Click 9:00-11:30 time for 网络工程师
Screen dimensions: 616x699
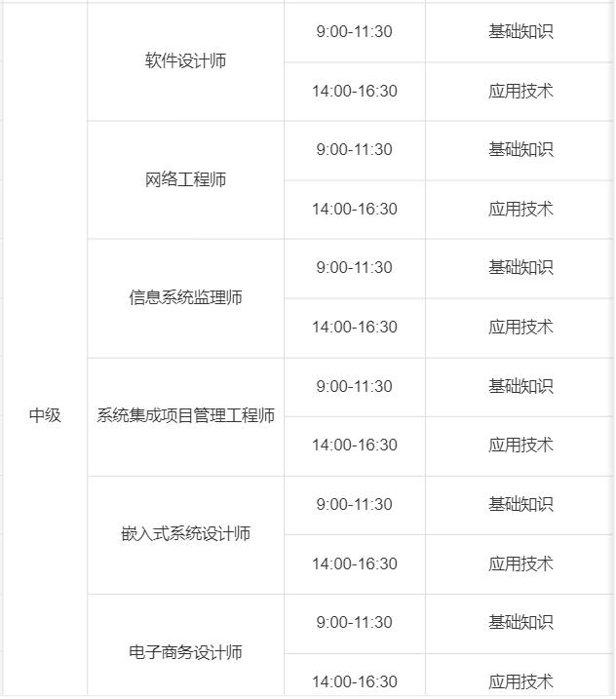point(355,149)
